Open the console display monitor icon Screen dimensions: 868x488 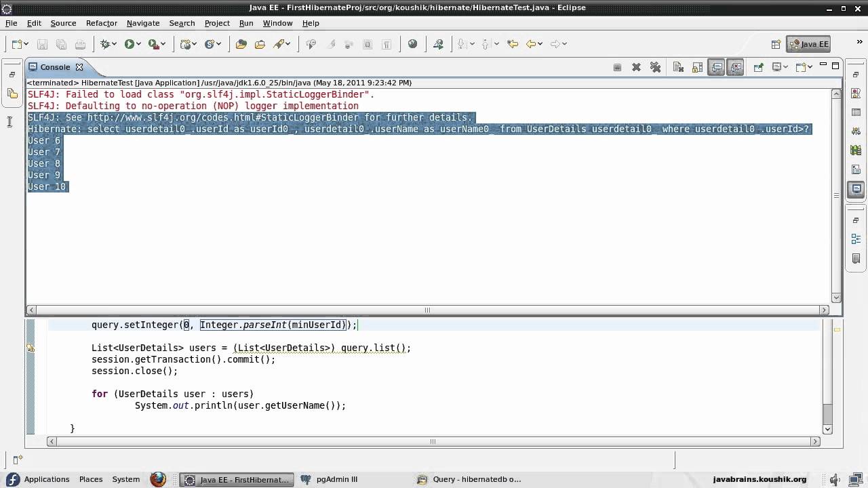pyautogui.click(x=777, y=67)
